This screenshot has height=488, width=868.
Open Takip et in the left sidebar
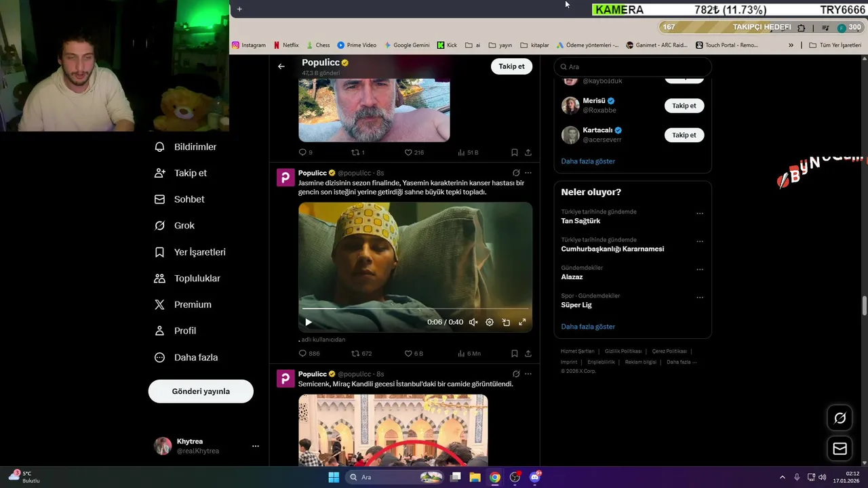(180, 173)
